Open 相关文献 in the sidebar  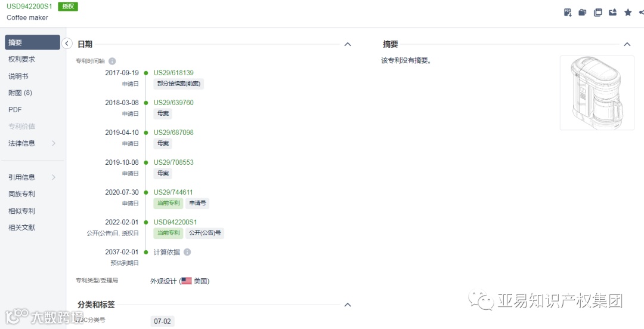22,227
